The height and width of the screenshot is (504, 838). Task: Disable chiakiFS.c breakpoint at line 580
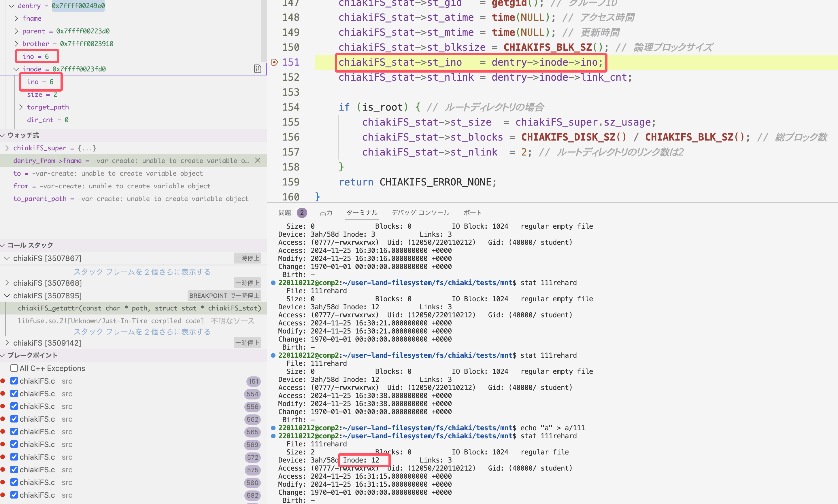14,482
